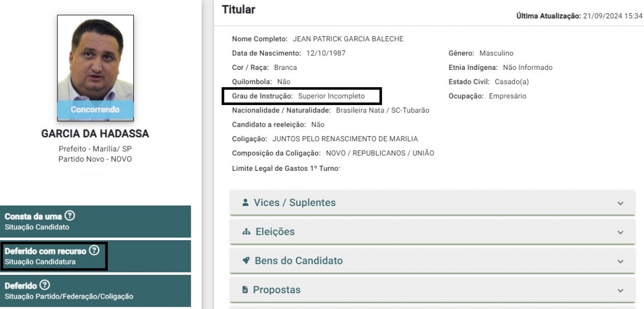644x309 pixels.
Task: Click candidate photo thumbnail
Action: (95, 68)
